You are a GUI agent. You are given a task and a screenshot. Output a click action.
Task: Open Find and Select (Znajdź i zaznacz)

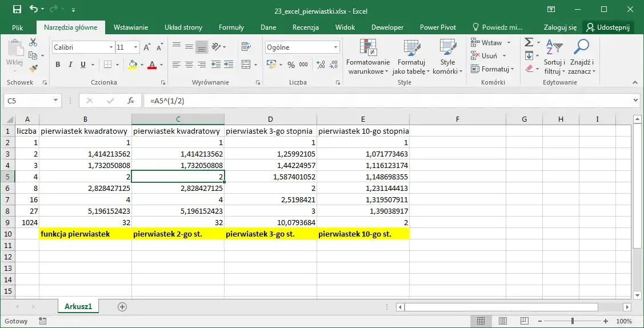click(x=582, y=57)
